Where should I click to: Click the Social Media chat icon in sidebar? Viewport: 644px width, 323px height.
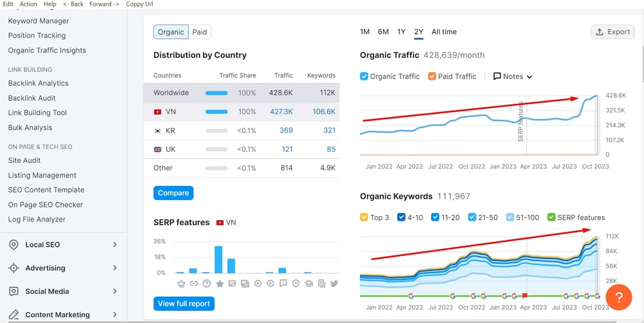coord(14,291)
